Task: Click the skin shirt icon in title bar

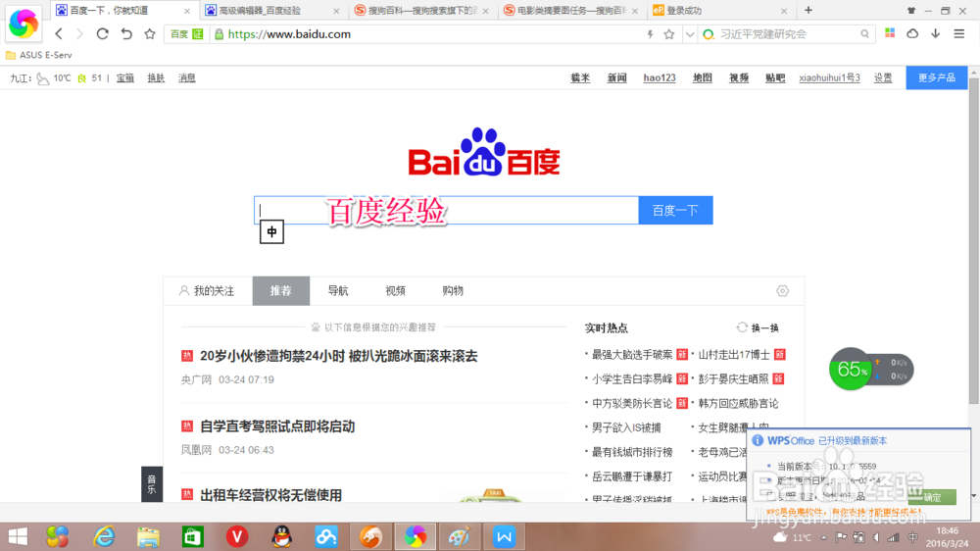Action: pyautogui.click(x=911, y=11)
